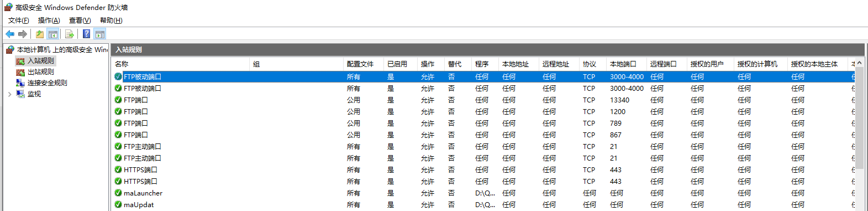Sort by the 配置文件 column header

click(363, 64)
